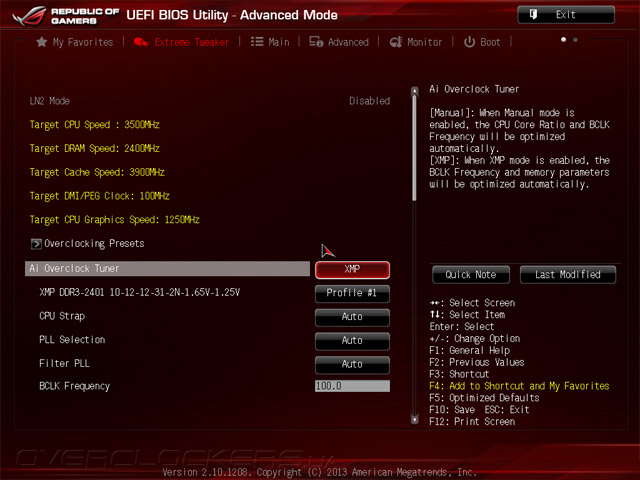The width and height of the screenshot is (640, 480).
Task: Open the CPU Strap Auto dropdown
Action: coord(352,317)
